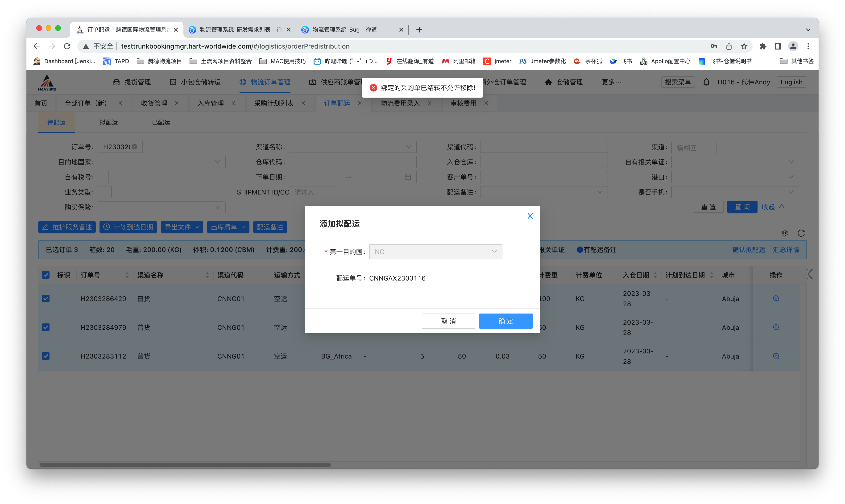
Task: Close the 添加拟配运 dialog with X
Action: coord(530,216)
